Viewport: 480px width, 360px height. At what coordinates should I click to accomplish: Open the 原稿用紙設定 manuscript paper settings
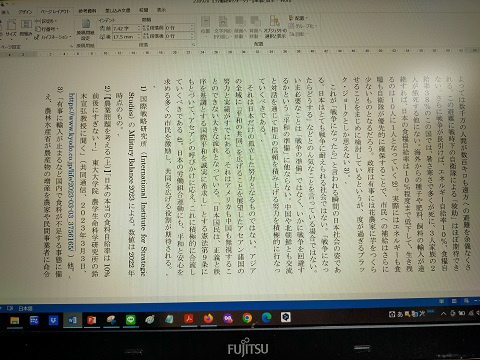(x=85, y=29)
